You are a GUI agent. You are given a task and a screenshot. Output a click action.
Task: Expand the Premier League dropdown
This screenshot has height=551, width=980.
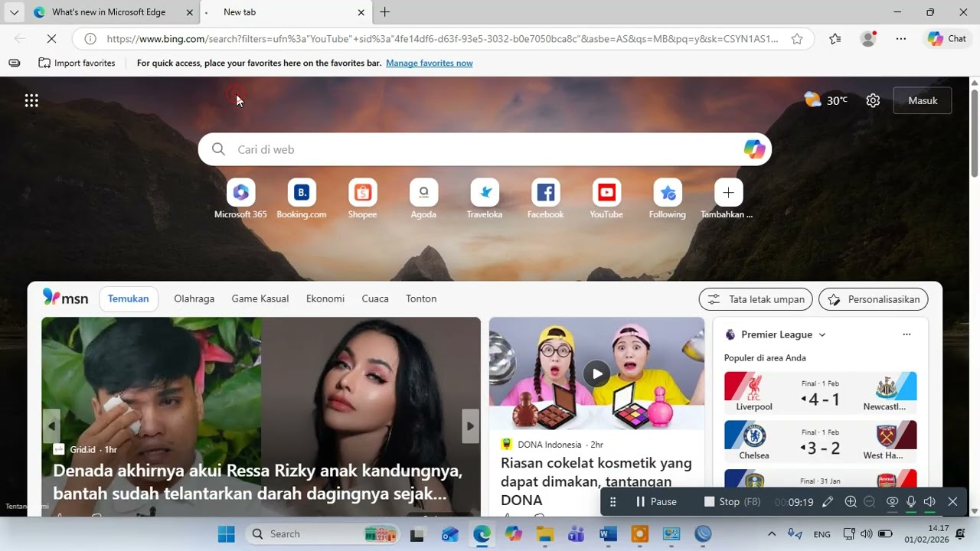pos(822,334)
